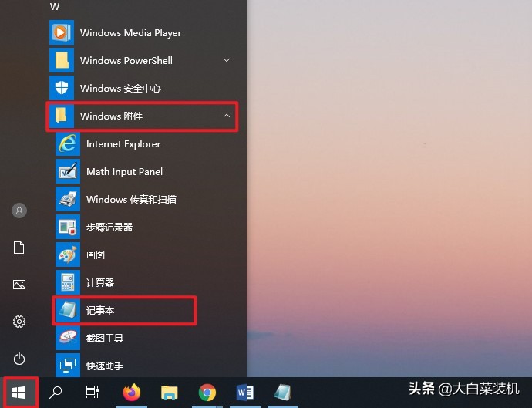This screenshot has height=408, width=532.
Task: Open Documents icon in Start sidebar
Action: 19,248
